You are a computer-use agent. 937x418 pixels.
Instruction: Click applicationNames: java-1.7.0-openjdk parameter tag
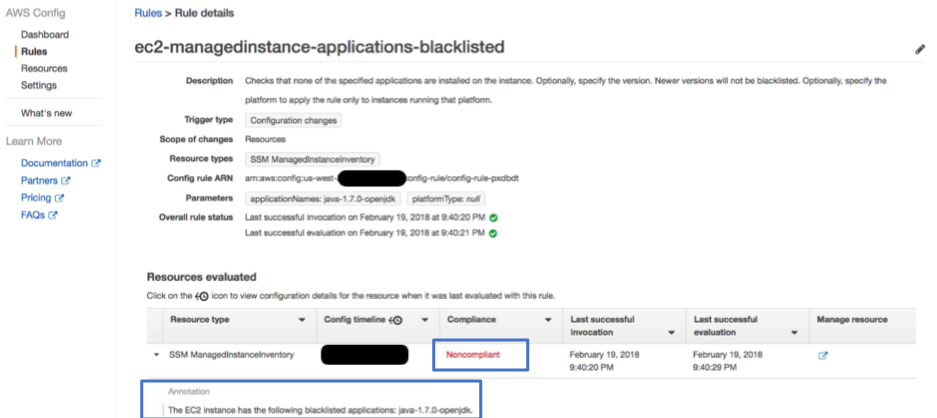(x=323, y=198)
